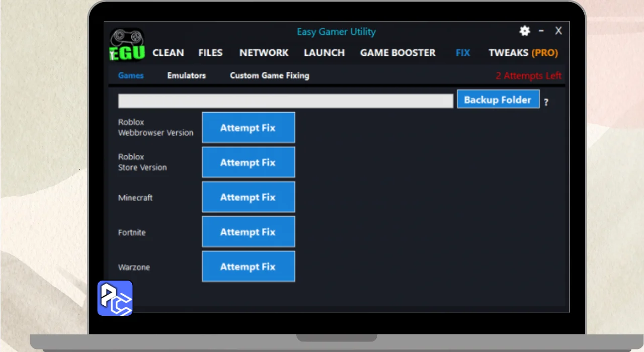Click the EGU controller logo
The height and width of the screenshot is (352, 644).
click(127, 44)
